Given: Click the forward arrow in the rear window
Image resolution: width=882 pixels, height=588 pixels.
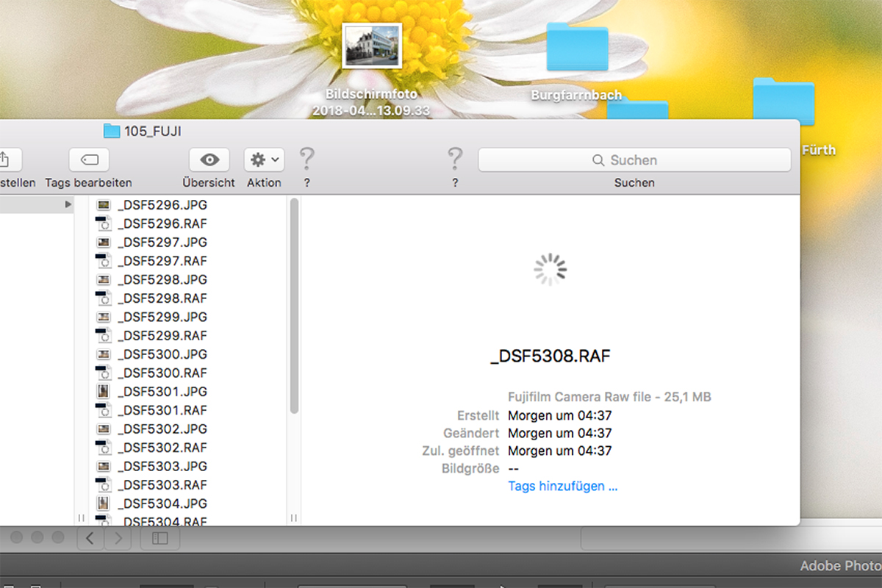Looking at the screenshot, I should pos(118,538).
